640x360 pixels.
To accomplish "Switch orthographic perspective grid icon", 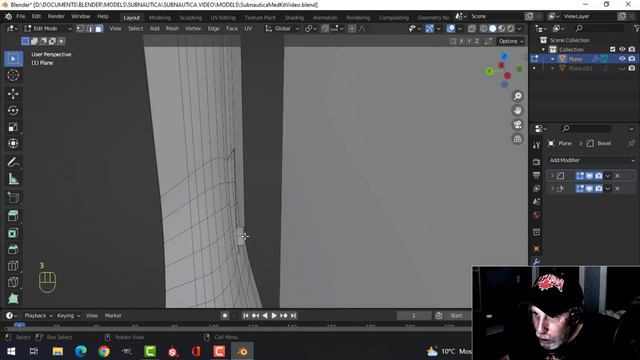I will pyautogui.click(x=518, y=139).
